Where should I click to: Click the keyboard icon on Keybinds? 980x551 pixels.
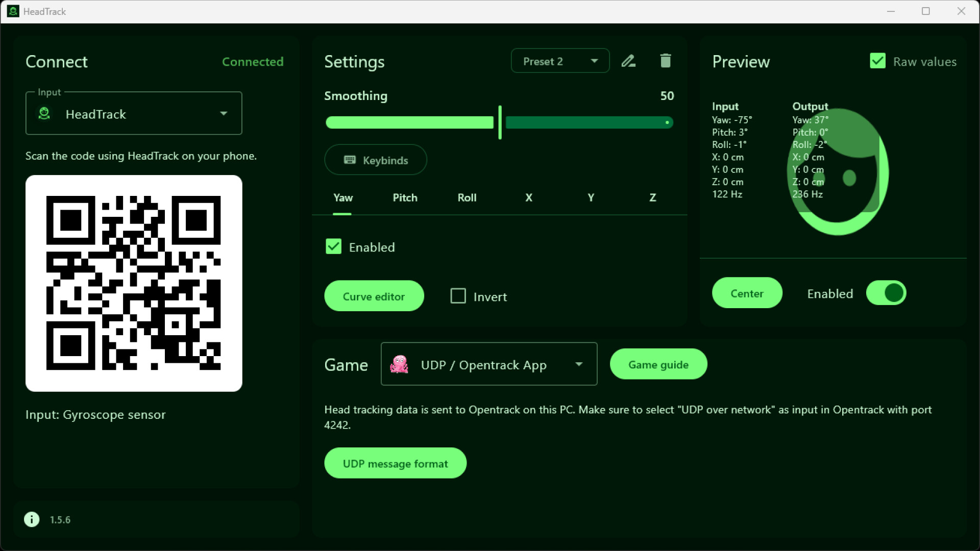[350, 160]
